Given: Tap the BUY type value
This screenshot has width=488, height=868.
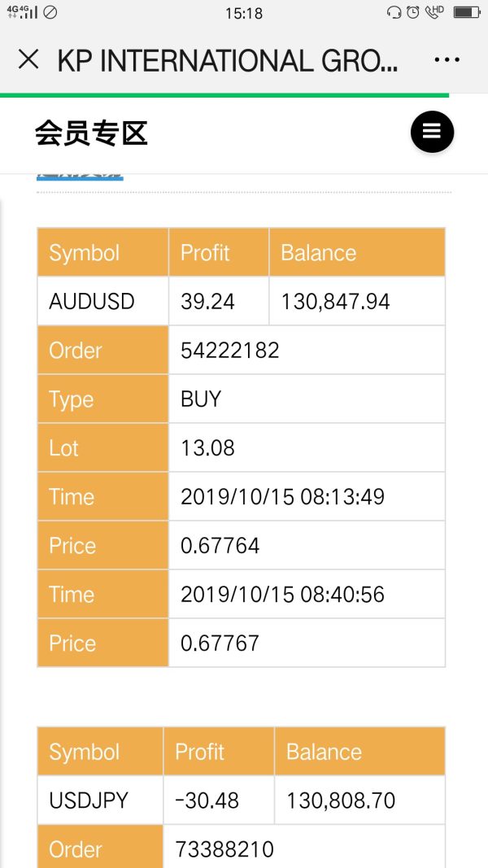Looking at the screenshot, I should point(201,399).
